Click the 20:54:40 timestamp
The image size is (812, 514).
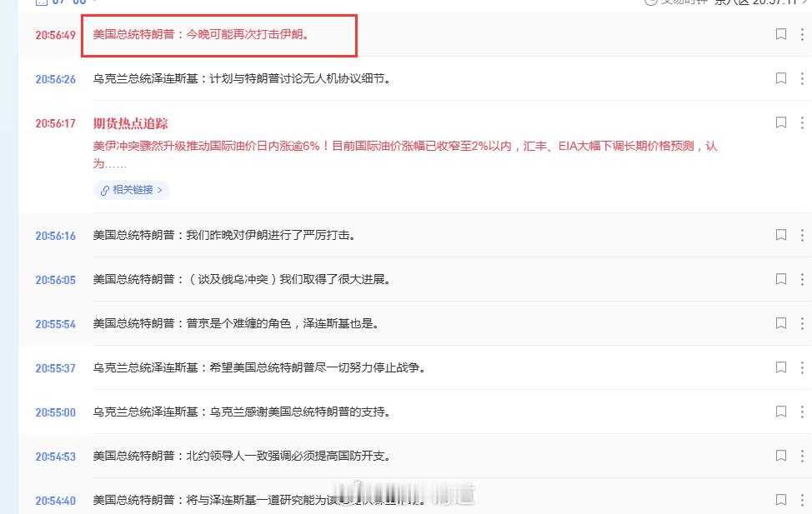pyautogui.click(x=55, y=501)
